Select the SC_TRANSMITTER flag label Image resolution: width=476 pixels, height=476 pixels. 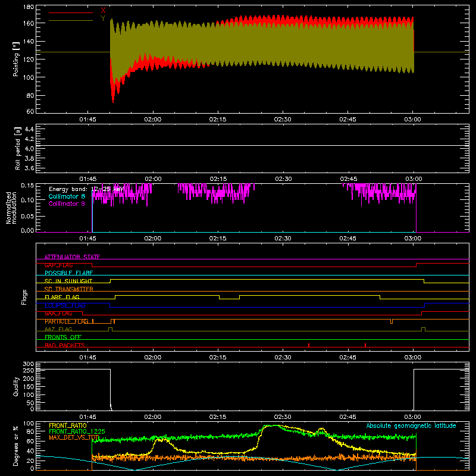coord(69,289)
